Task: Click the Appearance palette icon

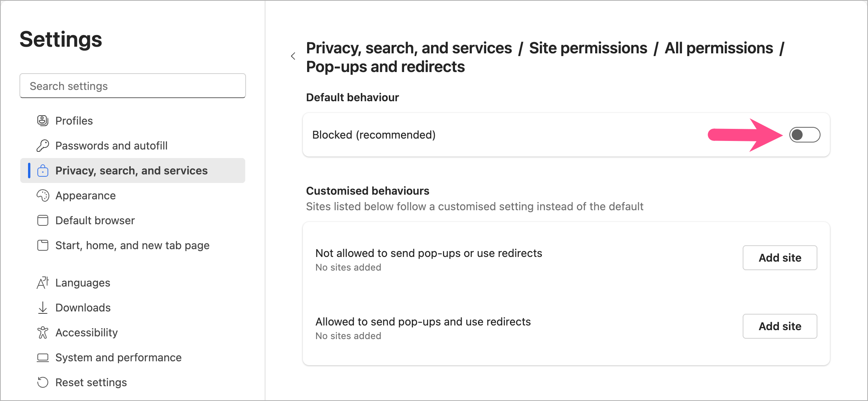Action: 43,195
